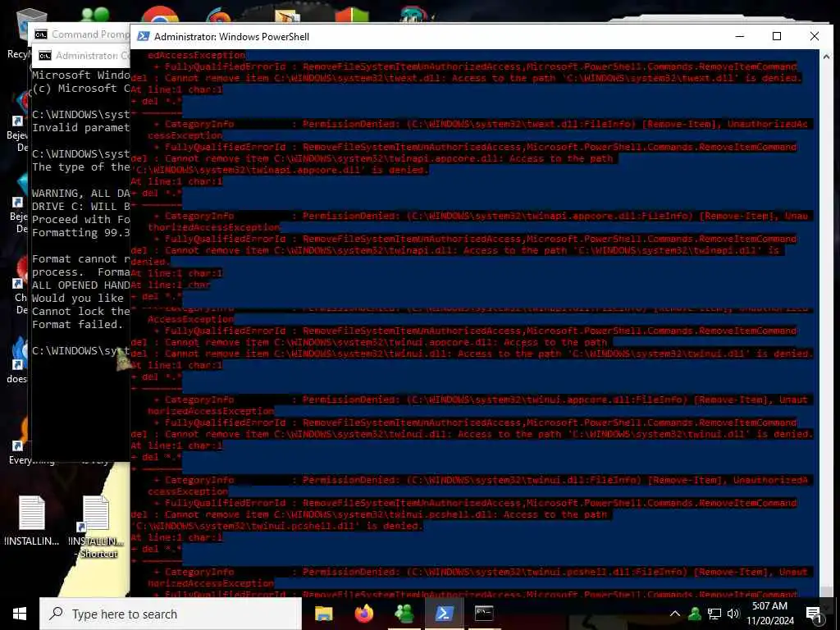Viewport: 840px width, 630px height.
Task: Switch to Command Prompt on the taskbar
Action: click(x=484, y=614)
